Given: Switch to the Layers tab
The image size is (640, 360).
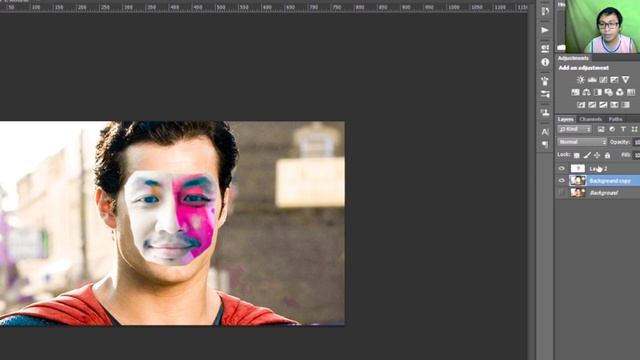Looking at the screenshot, I should pyautogui.click(x=566, y=119).
